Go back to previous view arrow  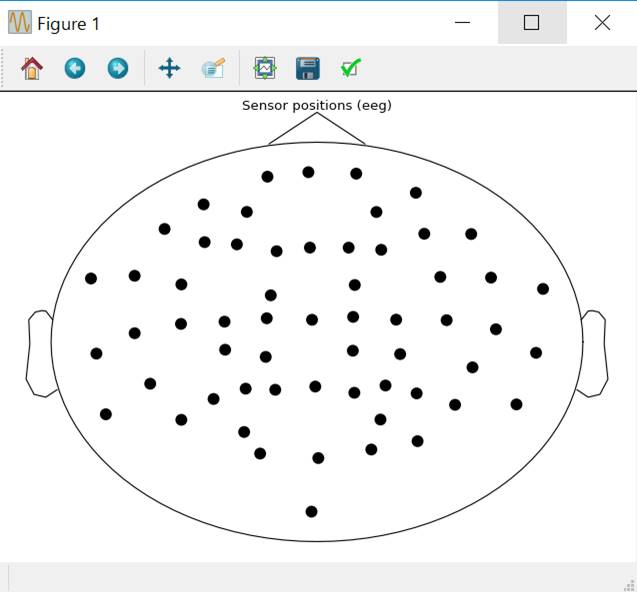[75, 68]
